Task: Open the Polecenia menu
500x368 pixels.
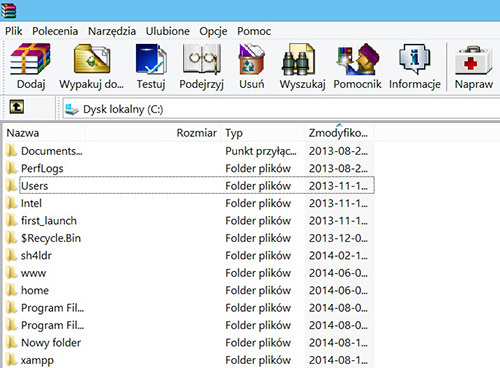Action: (x=55, y=31)
